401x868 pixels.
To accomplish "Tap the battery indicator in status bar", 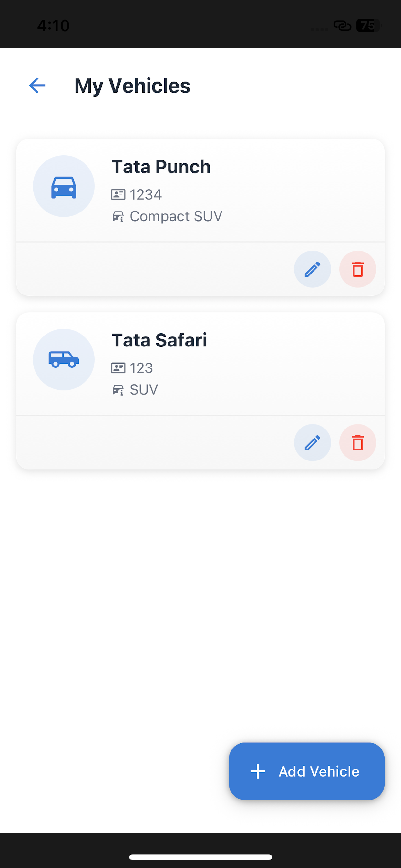I will pos(369,25).
